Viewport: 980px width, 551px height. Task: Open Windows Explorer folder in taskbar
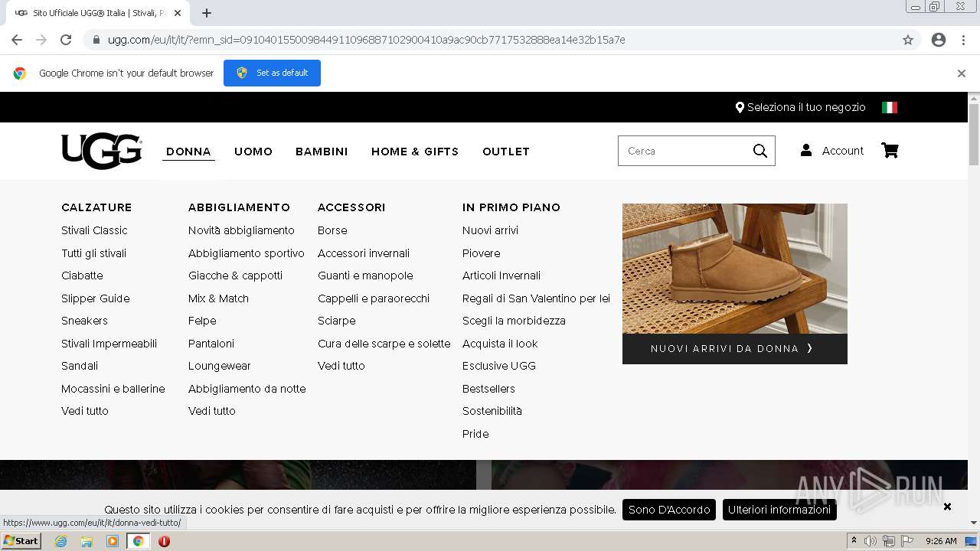(87, 541)
